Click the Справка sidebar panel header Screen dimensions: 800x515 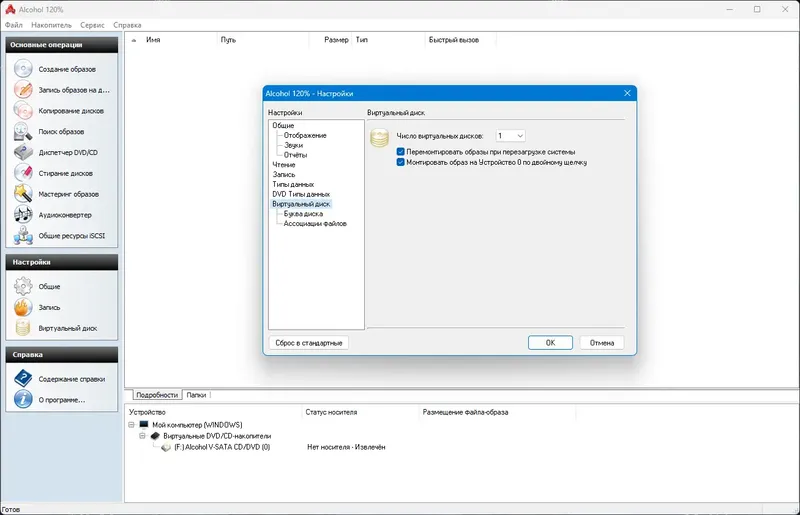point(62,354)
